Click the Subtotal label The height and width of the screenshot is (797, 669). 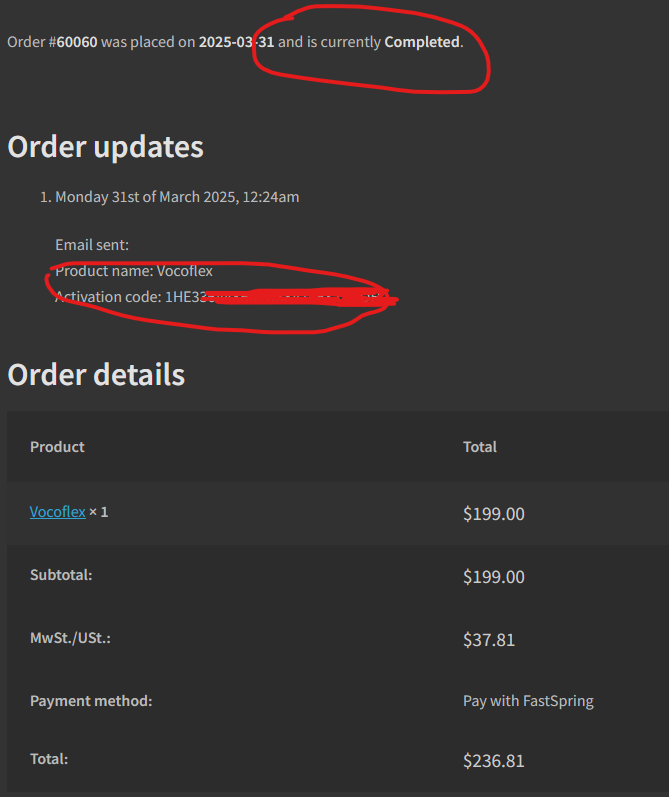pos(61,575)
